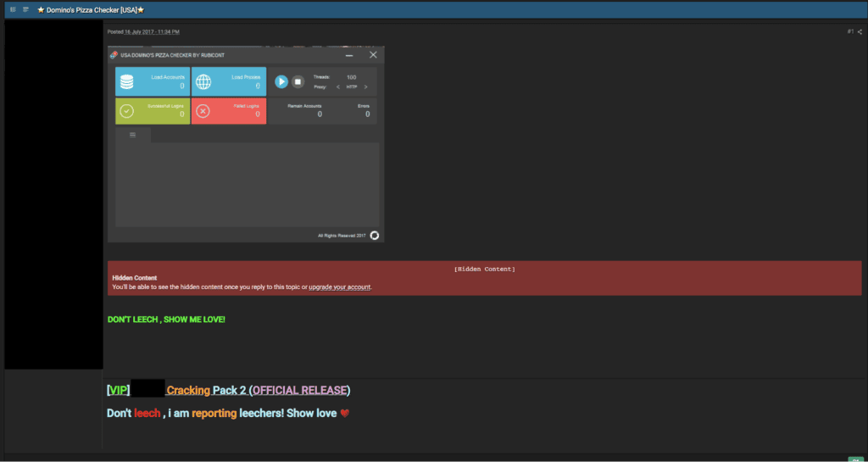Click the green VIP link in signature

[x=118, y=390]
